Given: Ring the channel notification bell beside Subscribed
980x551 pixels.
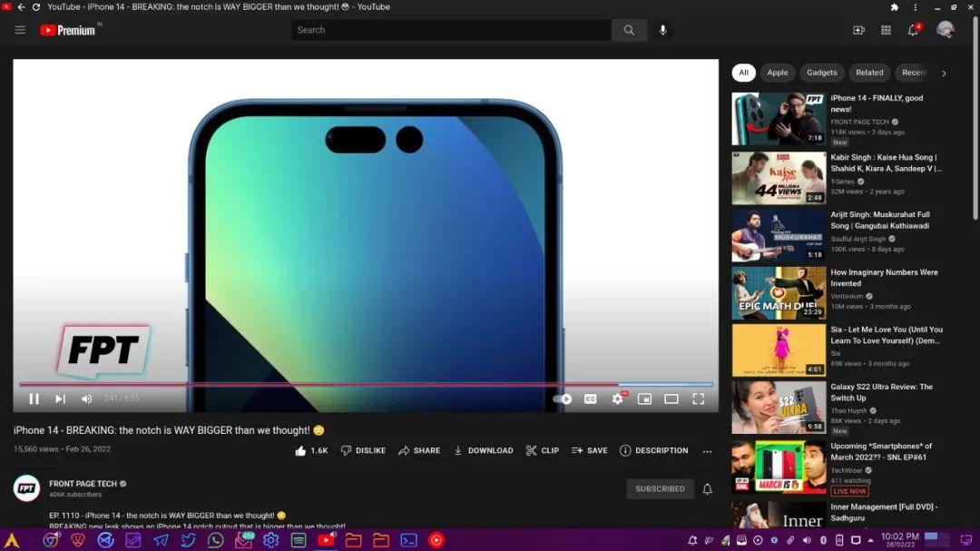Looking at the screenshot, I should (707, 488).
